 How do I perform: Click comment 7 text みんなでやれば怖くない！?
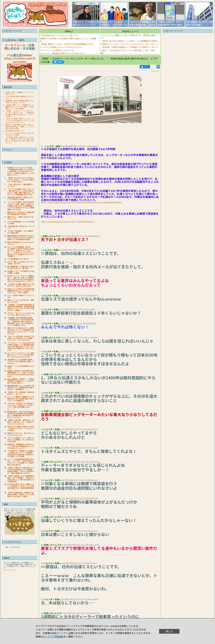[65, 327]
